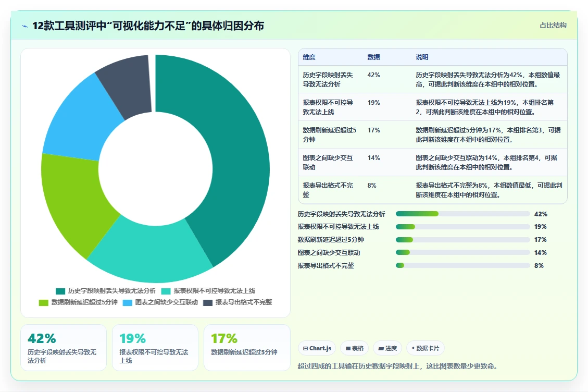Click description mentioning 本组数值最高
The width and height of the screenshot is (588, 392).
[488, 80]
